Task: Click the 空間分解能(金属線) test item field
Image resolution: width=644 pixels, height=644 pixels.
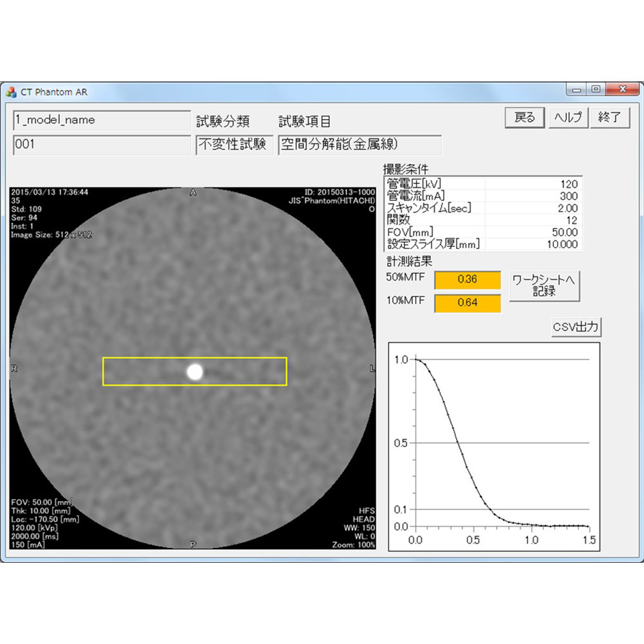Action: [x=360, y=144]
